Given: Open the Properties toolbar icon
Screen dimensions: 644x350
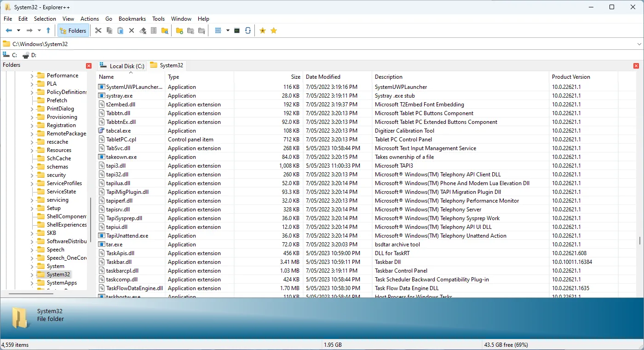Looking at the screenshot, I should click(x=154, y=30).
